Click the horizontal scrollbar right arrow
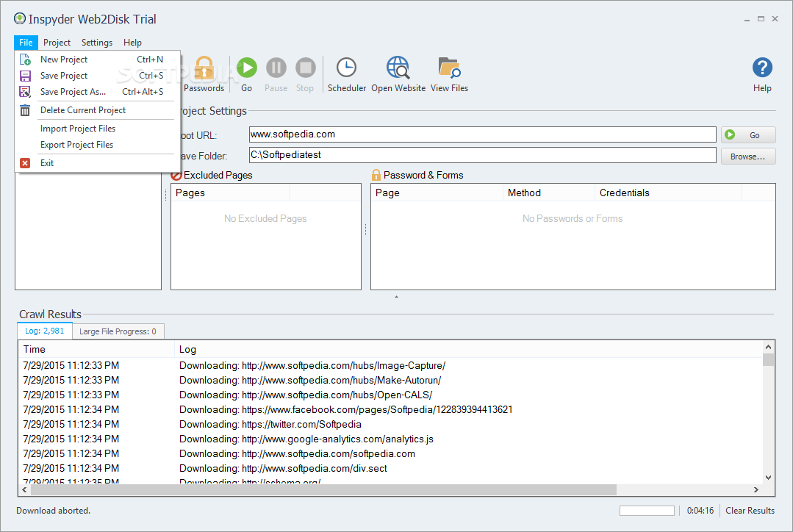Image resolution: width=793 pixels, height=532 pixels. tap(756, 490)
